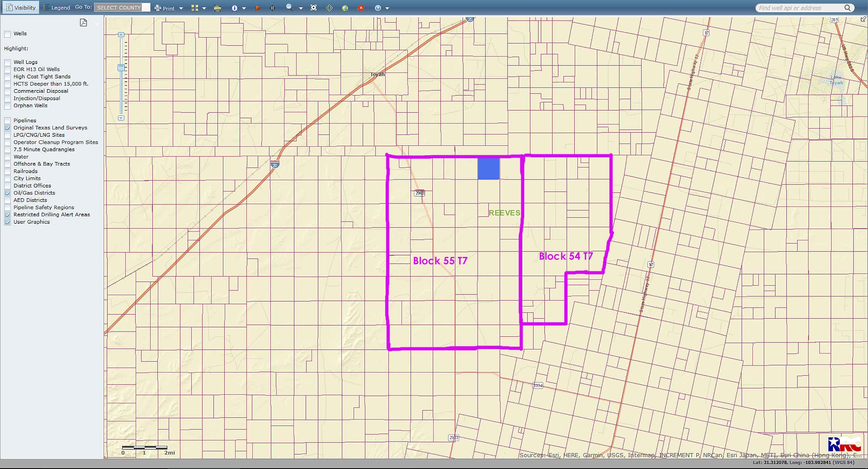Click the full extent zoom icon
The width and height of the screenshot is (868, 469).
click(x=313, y=8)
